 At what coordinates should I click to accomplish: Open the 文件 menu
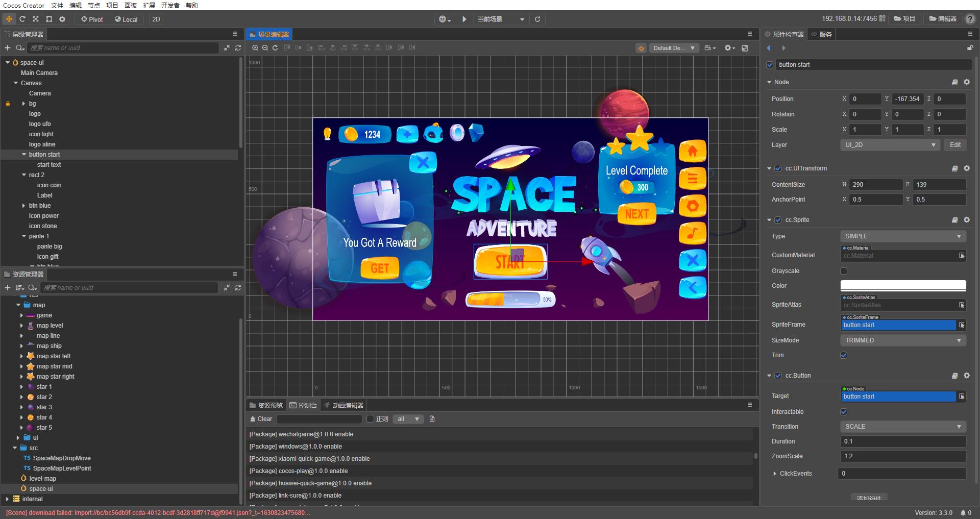point(57,5)
